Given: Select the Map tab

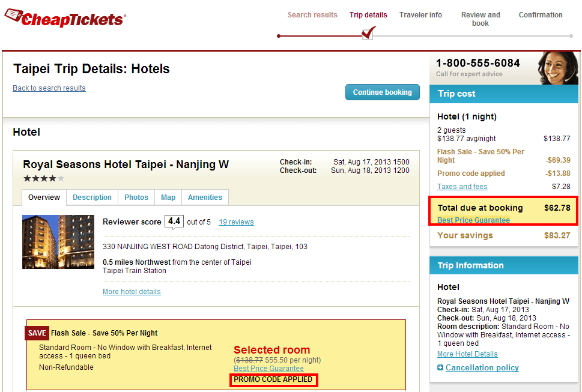Looking at the screenshot, I should (168, 198).
